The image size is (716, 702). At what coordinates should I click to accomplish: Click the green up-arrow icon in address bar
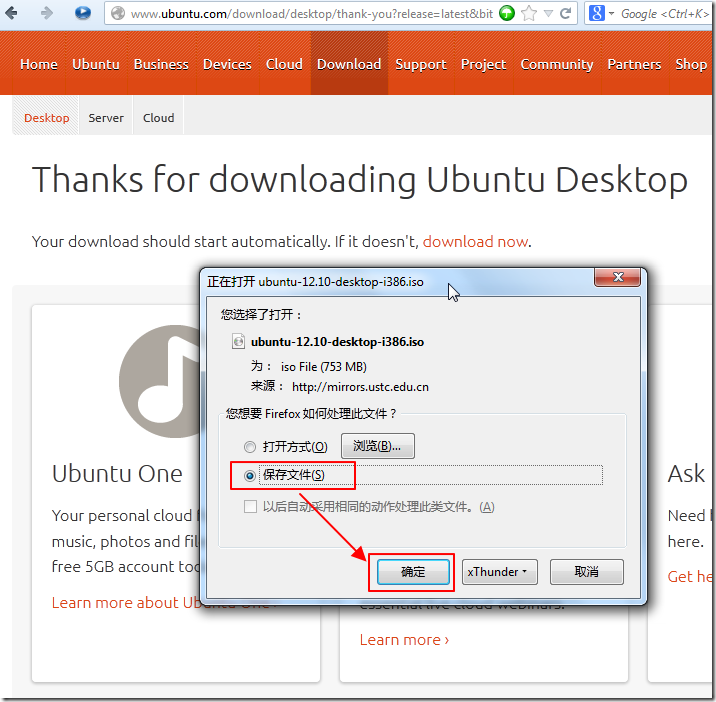coord(506,13)
